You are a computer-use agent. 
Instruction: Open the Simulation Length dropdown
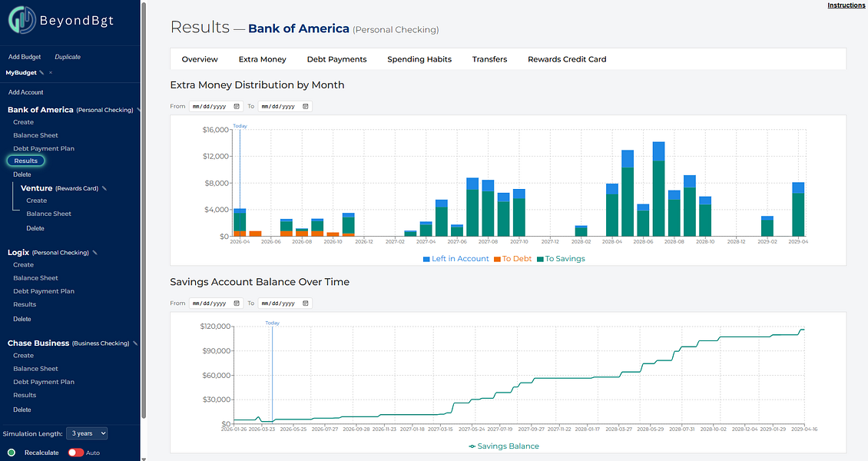87,433
